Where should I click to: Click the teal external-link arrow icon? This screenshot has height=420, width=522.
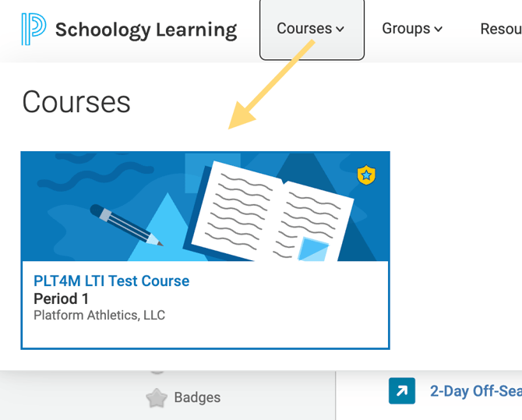point(402,390)
